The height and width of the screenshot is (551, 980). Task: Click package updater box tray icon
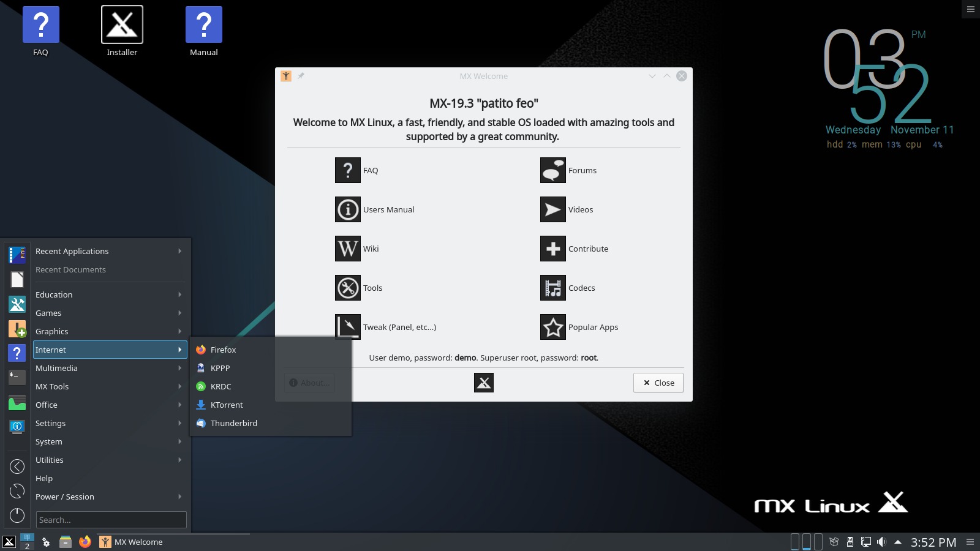click(x=834, y=542)
